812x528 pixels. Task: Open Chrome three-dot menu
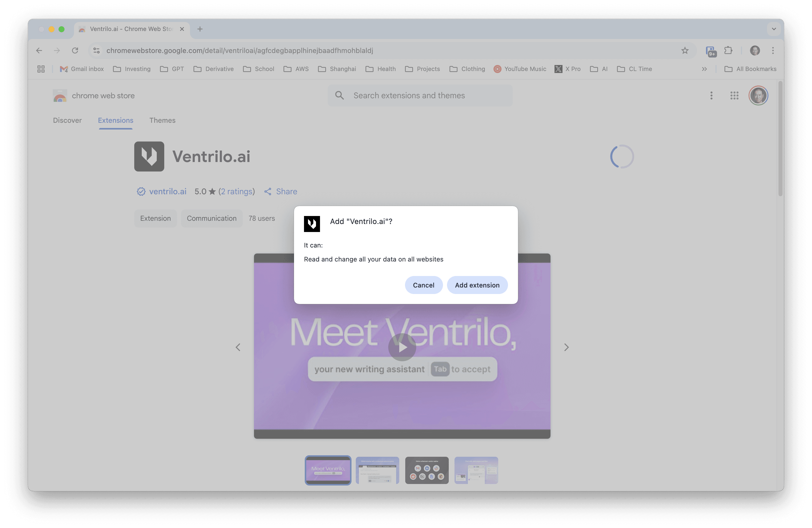pos(773,50)
